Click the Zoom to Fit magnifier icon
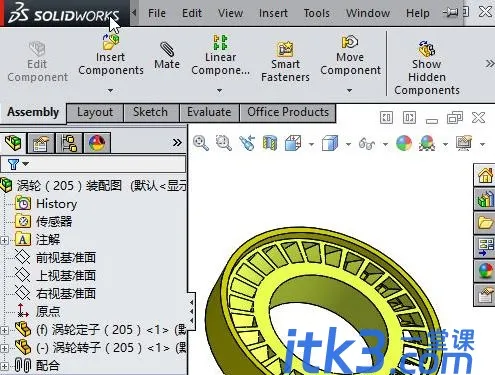This screenshot has height=375, width=495. [x=201, y=143]
